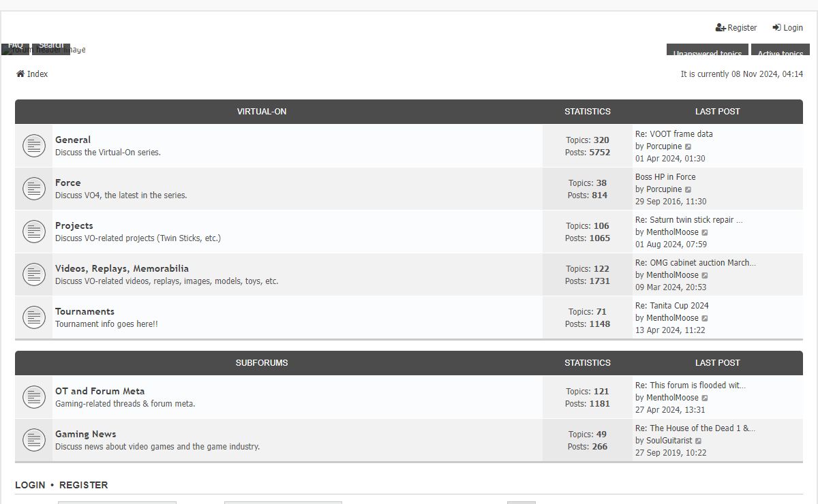Open last post Re: This forum is flooded
The height and width of the screenshot is (504, 818).
tap(691, 385)
